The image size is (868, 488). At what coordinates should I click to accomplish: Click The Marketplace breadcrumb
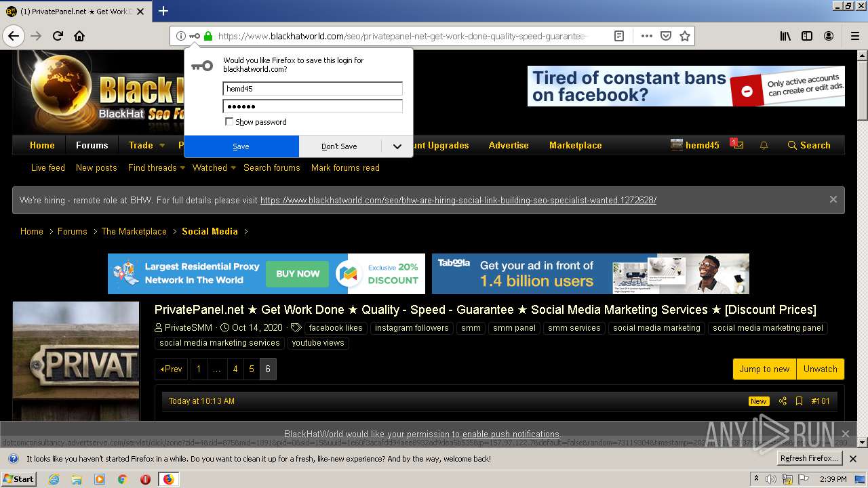(x=134, y=231)
